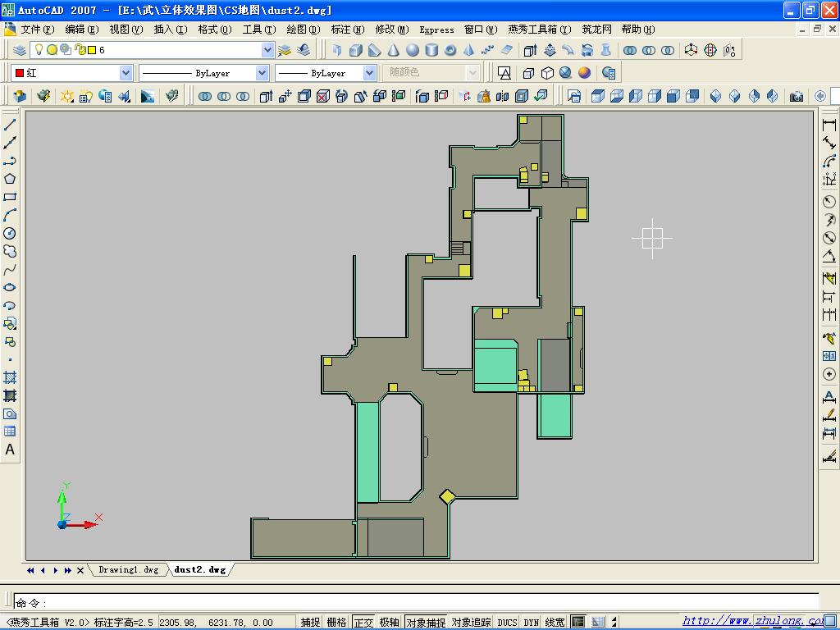The width and height of the screenshot is (840, 630).
Task: Close current drawing with the tab X button
Action: click(80, 571)
